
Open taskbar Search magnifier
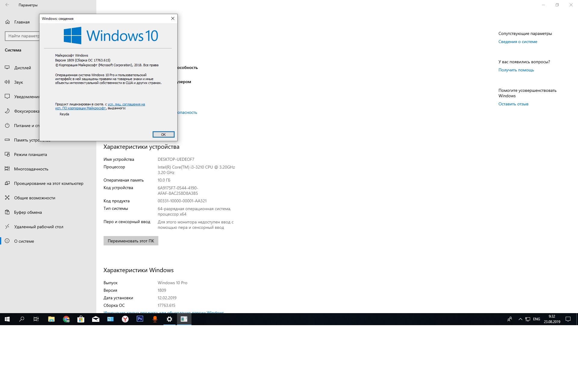tap(22, 319)
